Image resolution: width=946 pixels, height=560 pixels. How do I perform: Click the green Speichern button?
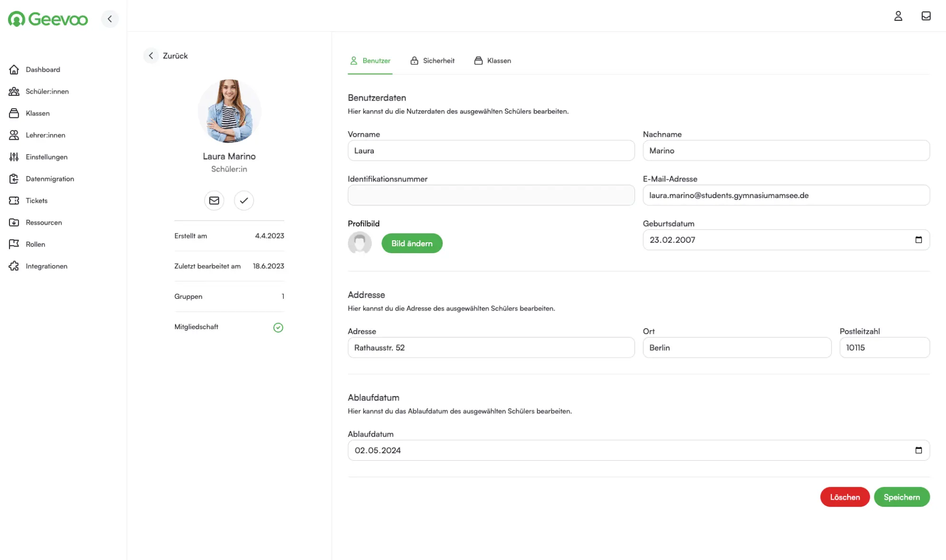click(902, 497)
